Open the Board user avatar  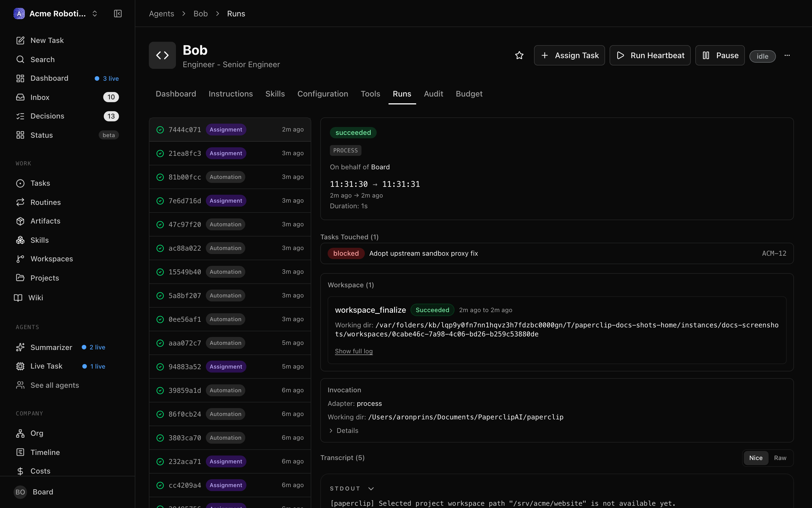point(20,492)
